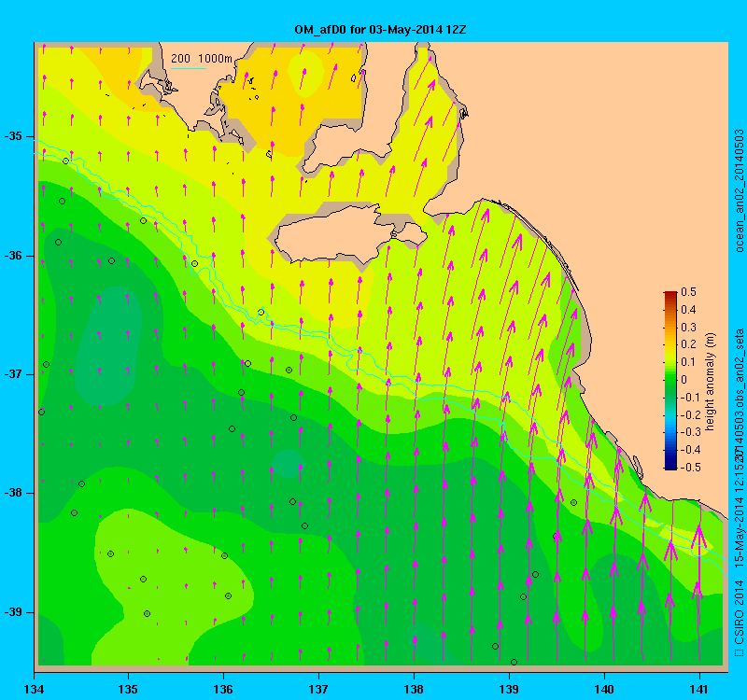
Task: Click colour bar value -0.5
Action: click(689, 468)
